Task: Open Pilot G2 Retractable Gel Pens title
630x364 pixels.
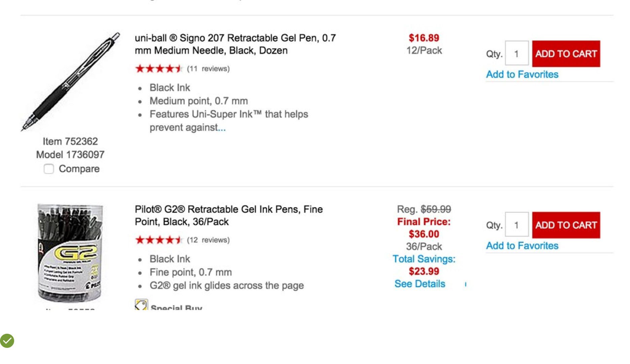Action: click(229, 215)
